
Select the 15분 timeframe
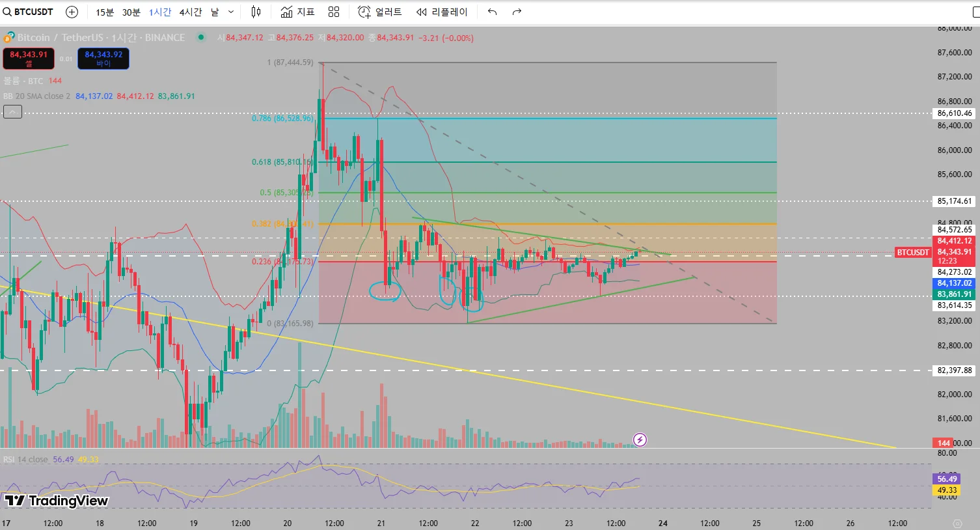coord(105,12)
